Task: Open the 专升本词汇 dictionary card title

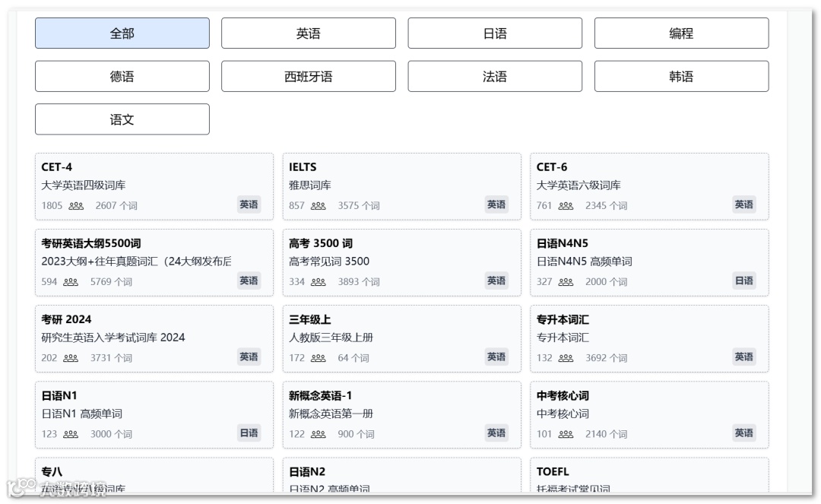Action: 563,319
